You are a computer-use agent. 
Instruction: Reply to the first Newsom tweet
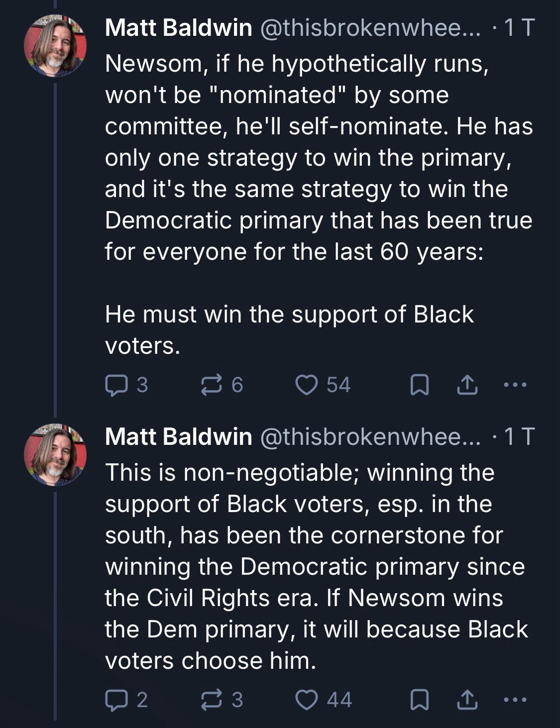pos(116,385)
